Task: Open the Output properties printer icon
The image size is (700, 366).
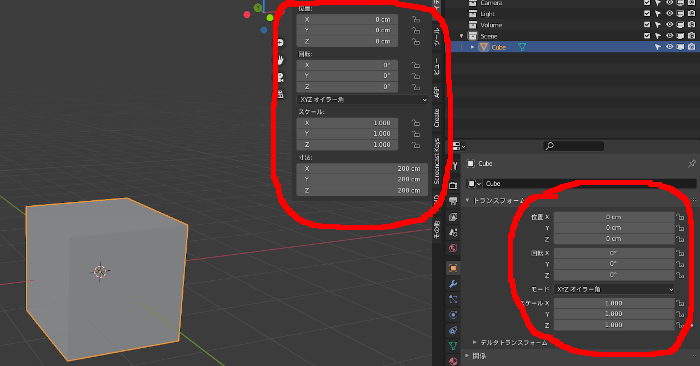Action: 453,201
